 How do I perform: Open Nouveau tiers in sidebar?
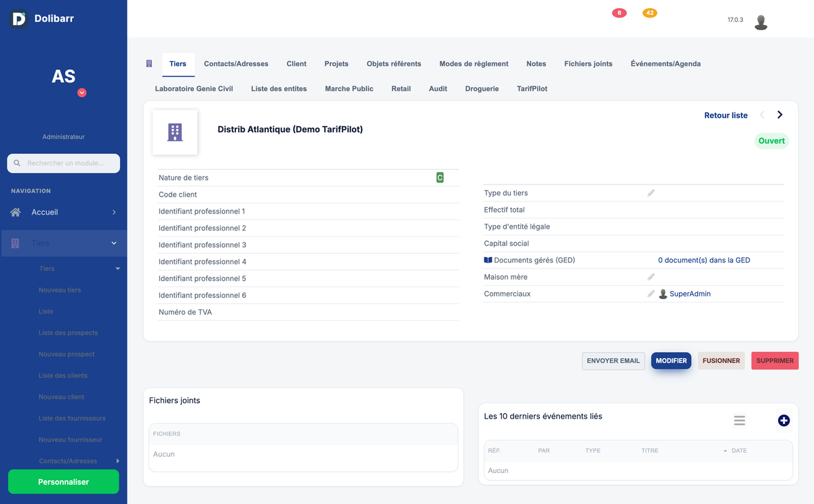[x=60, y=290]
